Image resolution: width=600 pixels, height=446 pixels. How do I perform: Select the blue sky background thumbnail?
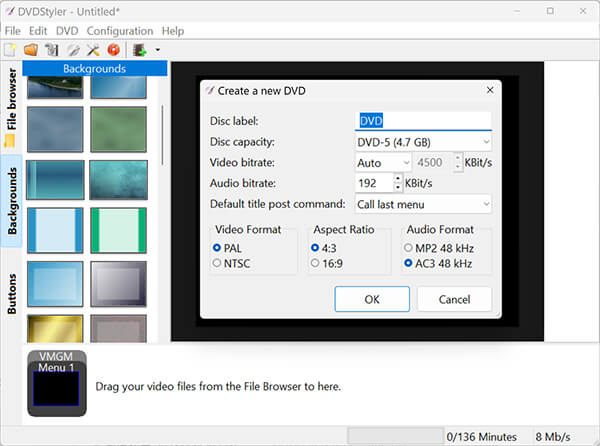point(119,87)
